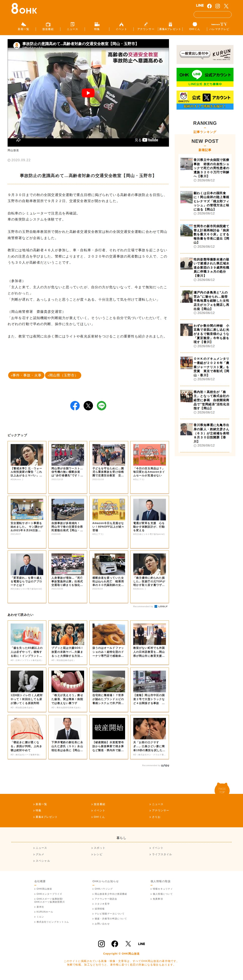Open 安全運転サポート事業 pickup card
Screen dimensions: 243x980
point(27,522)
